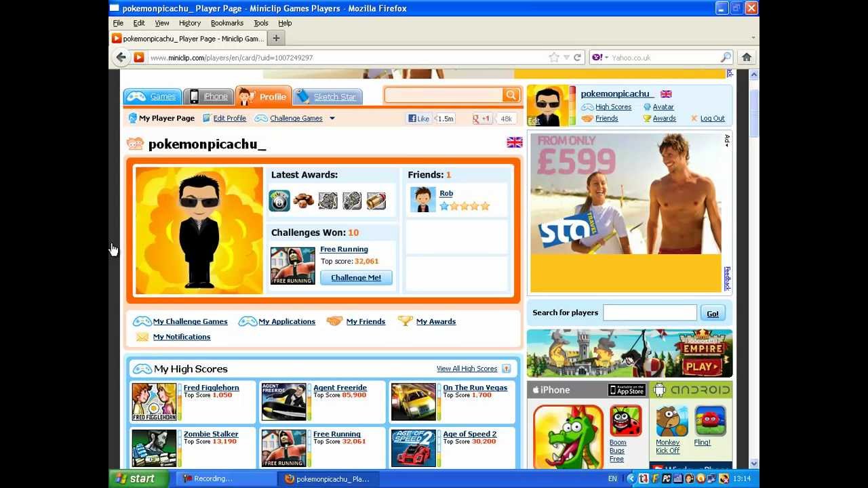868x488 pixels.
Task: Reload the page with refresh icon
Action: 577,58
